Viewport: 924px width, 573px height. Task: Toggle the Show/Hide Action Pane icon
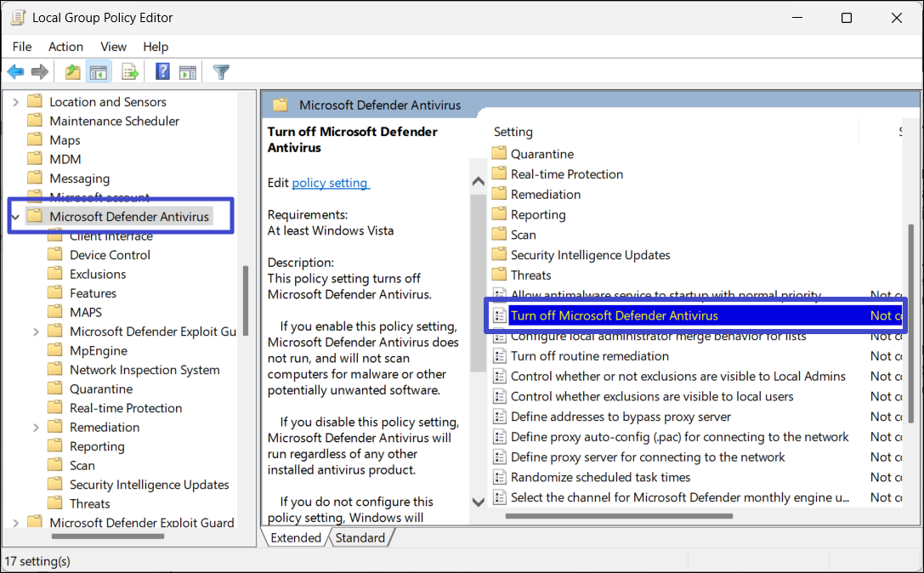point(188,72)
